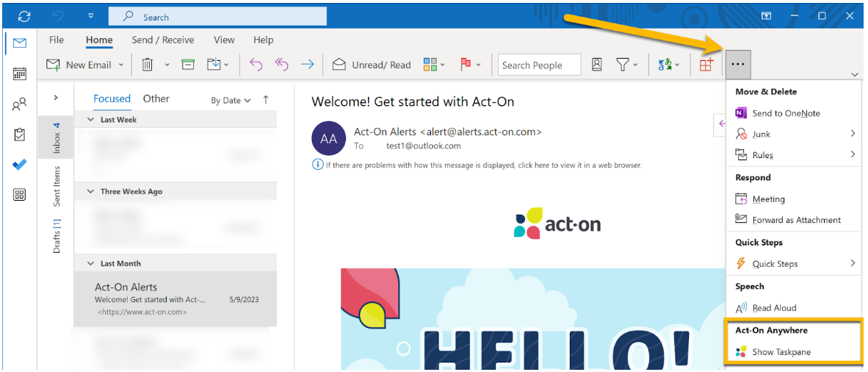Screen dimensions: 868x372
Task: Click the Reply arrow icon
Action: pyautogui.click(x=256, y=65)
